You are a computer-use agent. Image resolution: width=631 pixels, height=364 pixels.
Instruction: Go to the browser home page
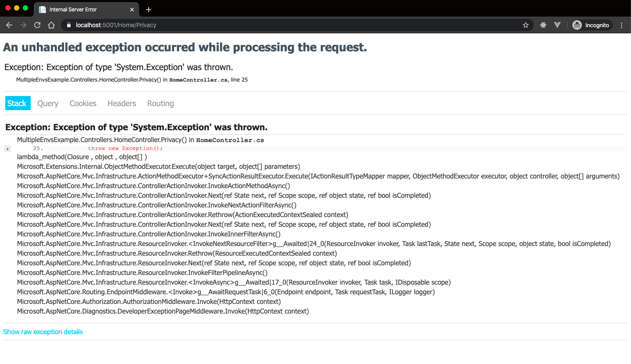[51, 25]
